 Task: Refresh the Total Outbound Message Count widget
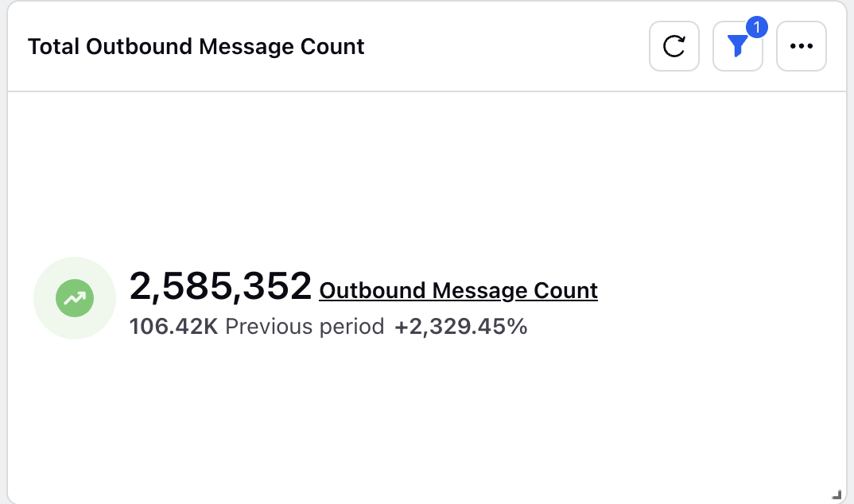click(x=673, y=46)
